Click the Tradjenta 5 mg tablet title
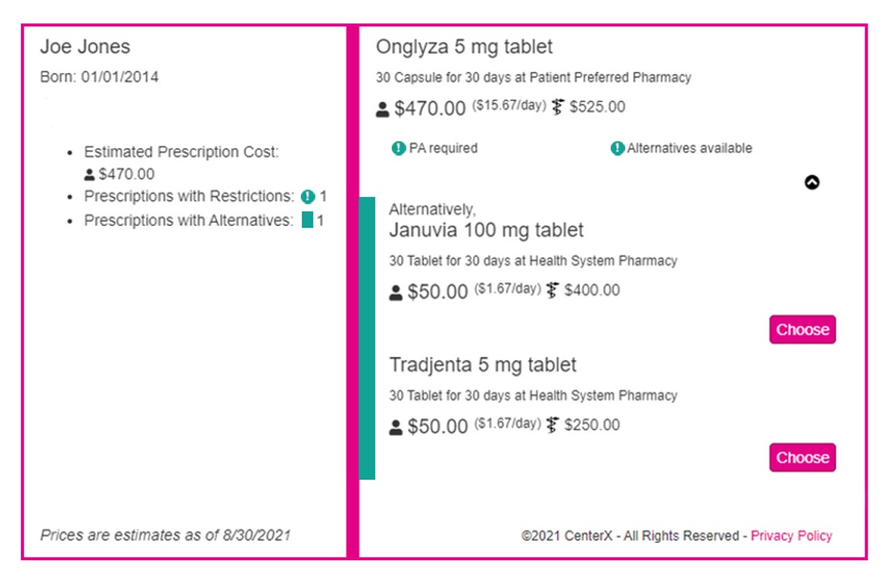This screenshot has width=893, height=588. click(483, 365)
